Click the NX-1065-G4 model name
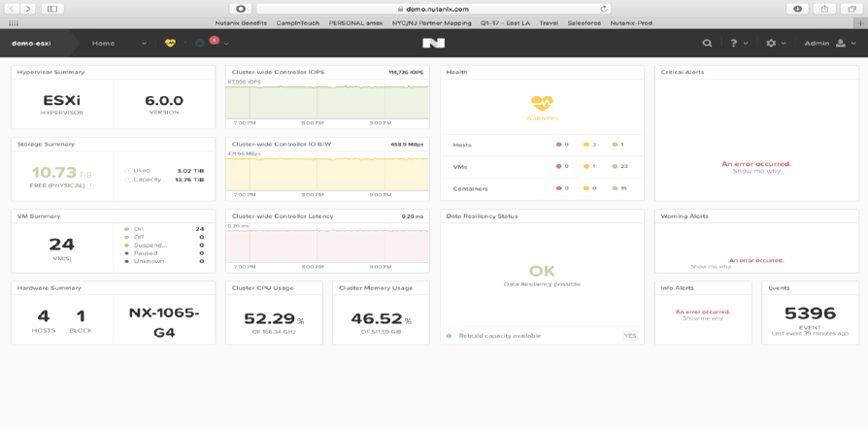 point(164,323)
